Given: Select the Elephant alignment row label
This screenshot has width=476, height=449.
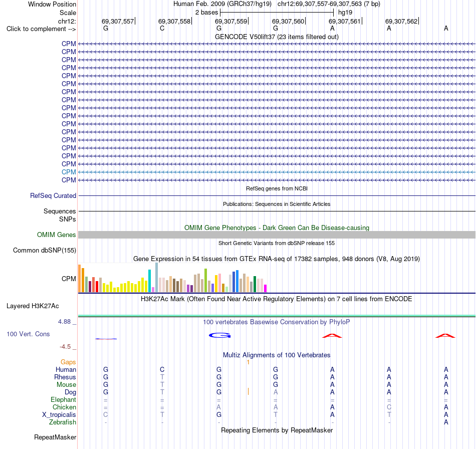Looking at the screenshot, I should (64, 399).
